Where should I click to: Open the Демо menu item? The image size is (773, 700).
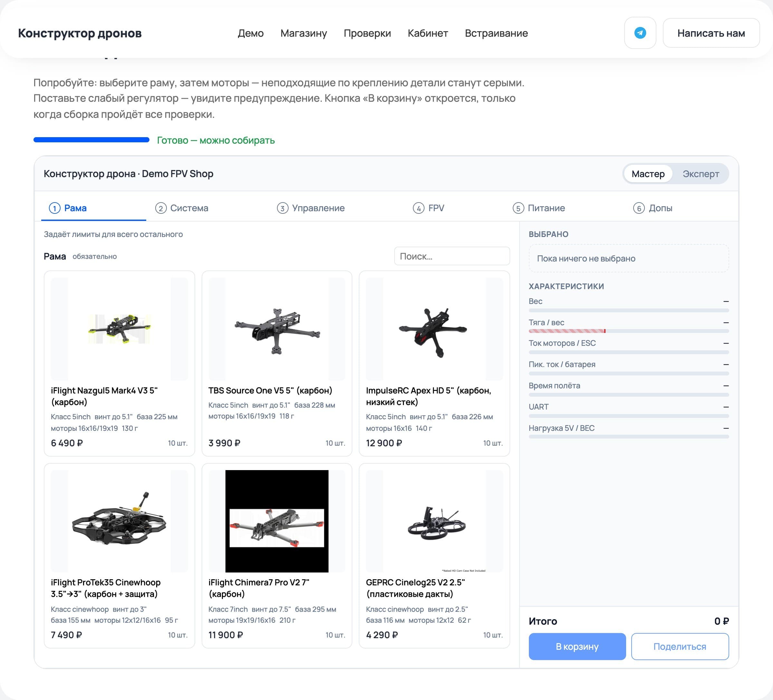[250, 33]
